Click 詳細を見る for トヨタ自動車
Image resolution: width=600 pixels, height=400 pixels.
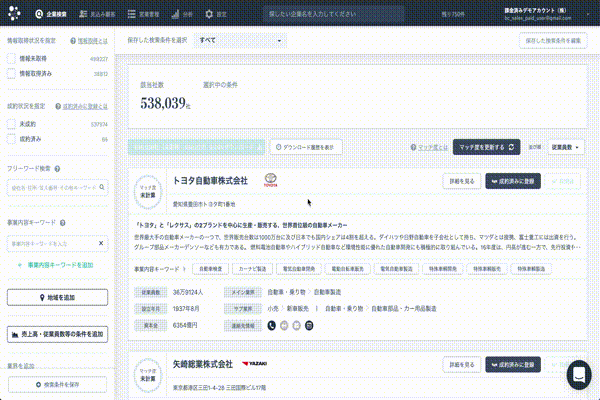[462, 181]
